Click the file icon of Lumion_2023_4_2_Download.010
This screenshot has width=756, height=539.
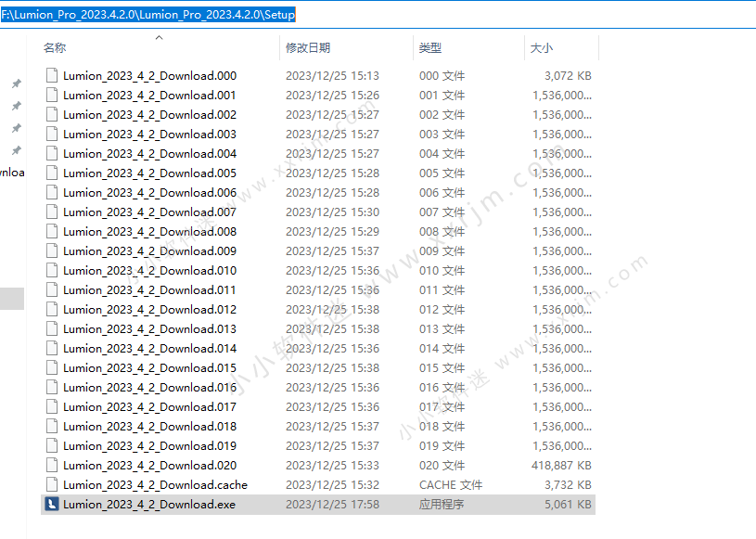[52, 271]
